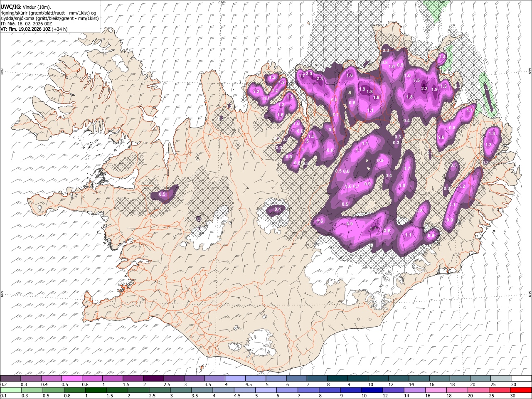Click the 'slydda/snjókoma' legend description line
Screen dimensions: 532x399
point(50,18)
